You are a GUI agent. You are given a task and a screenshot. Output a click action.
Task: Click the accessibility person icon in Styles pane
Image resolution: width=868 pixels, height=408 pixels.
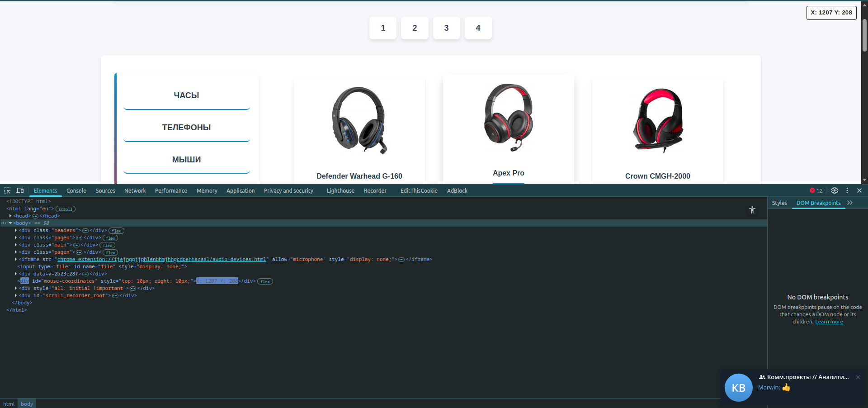click(752, 210)
